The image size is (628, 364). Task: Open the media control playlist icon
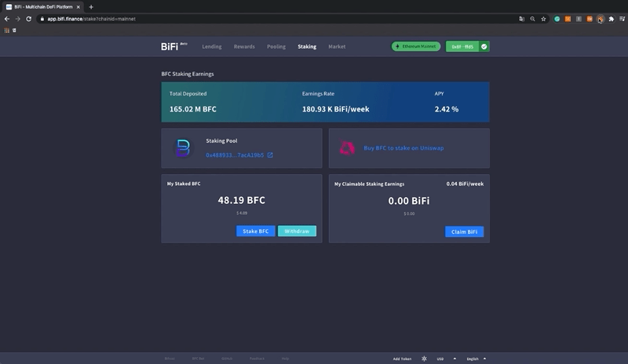click(x=622, y=19)
